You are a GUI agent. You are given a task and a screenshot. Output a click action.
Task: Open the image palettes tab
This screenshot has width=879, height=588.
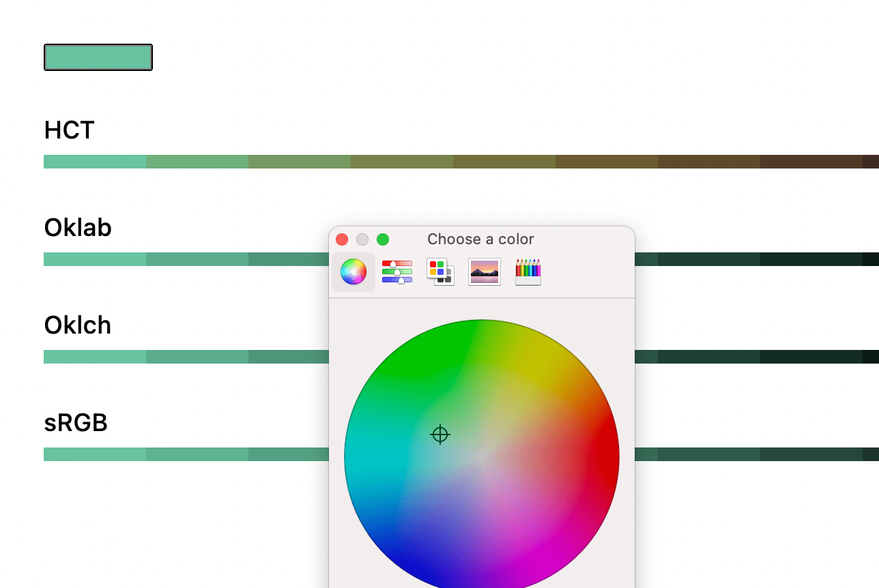(485, 271)
